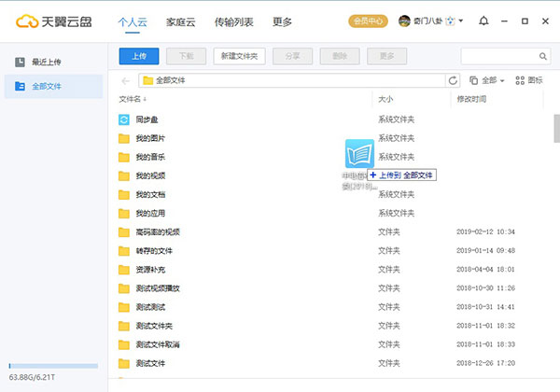The height and width of the screenshot is (392, 560).
Task: Click the 天翼云盘 cloud logo
Action: click(26, 21)
